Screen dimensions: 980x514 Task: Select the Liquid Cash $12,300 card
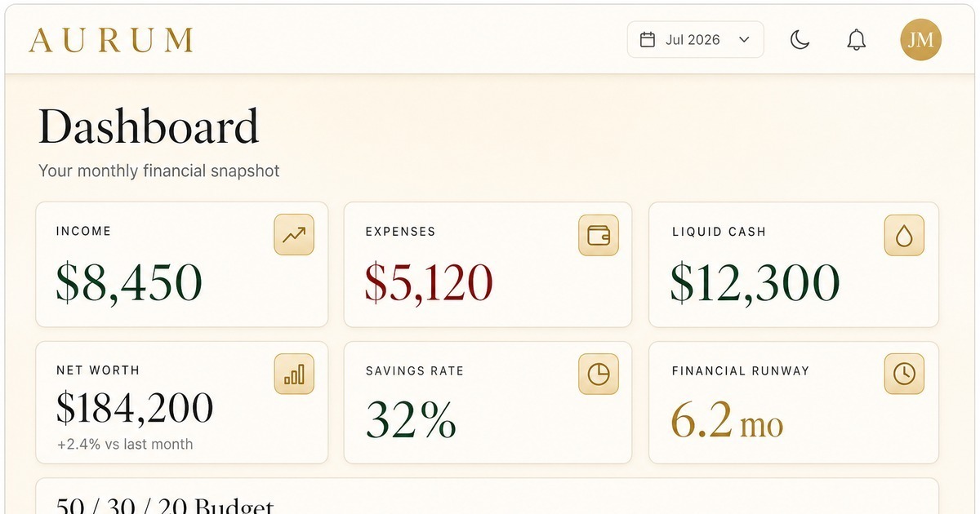[x=794, y=264]
